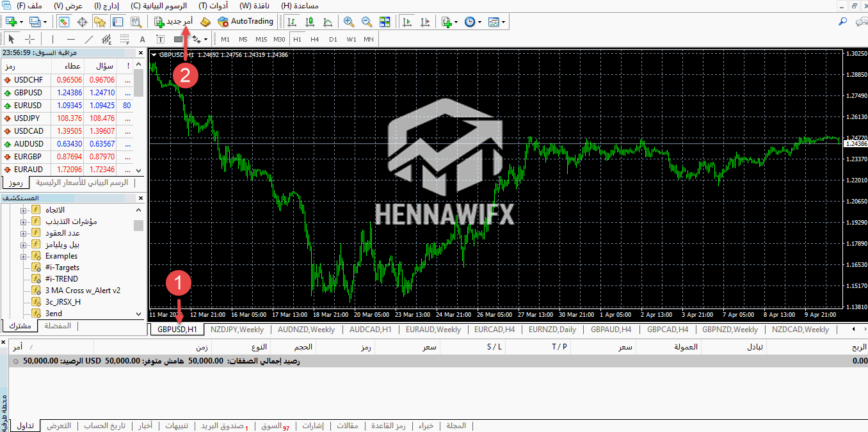The height and width of the screenshot is (432, 868).
Task: Select the draw vertical line tool
Action: click(52, 40)
